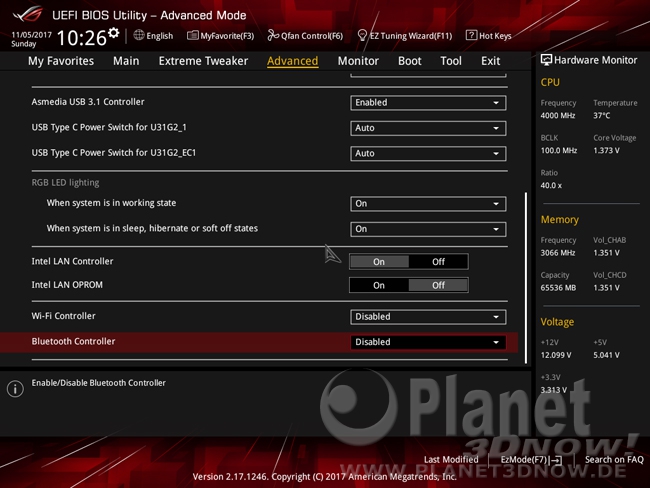Click the settings list scrollbar
The width and height of the screenshot is (650, 488).
point(526,277)
